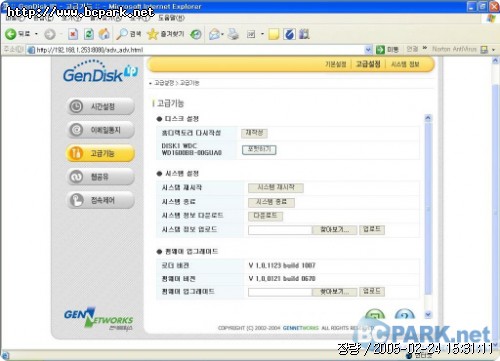Click the browser page scrollbar up arrow
This screenshot has width=500, height=361.
click(x=495, y=61)
